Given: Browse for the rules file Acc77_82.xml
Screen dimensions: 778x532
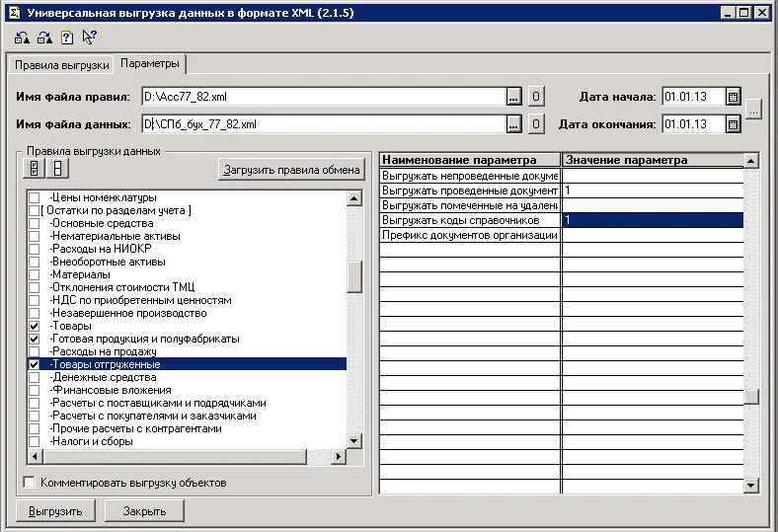Looking at the screenshot, I should (513, 97).
